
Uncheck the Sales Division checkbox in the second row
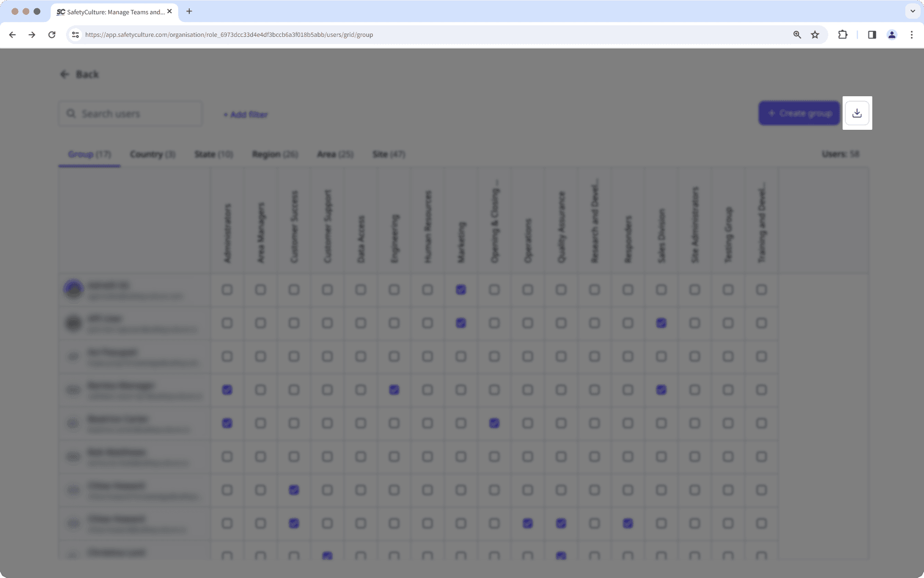[661, 323]
